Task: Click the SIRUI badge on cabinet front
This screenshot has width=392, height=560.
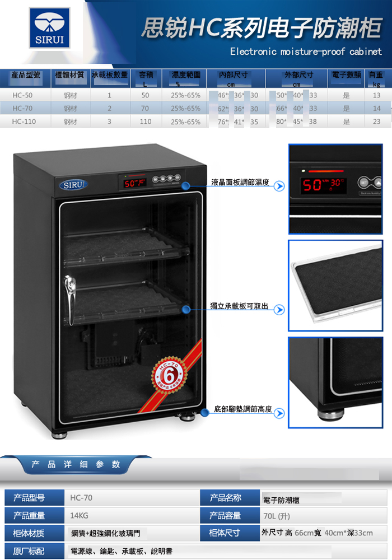Action: point(73,185)
